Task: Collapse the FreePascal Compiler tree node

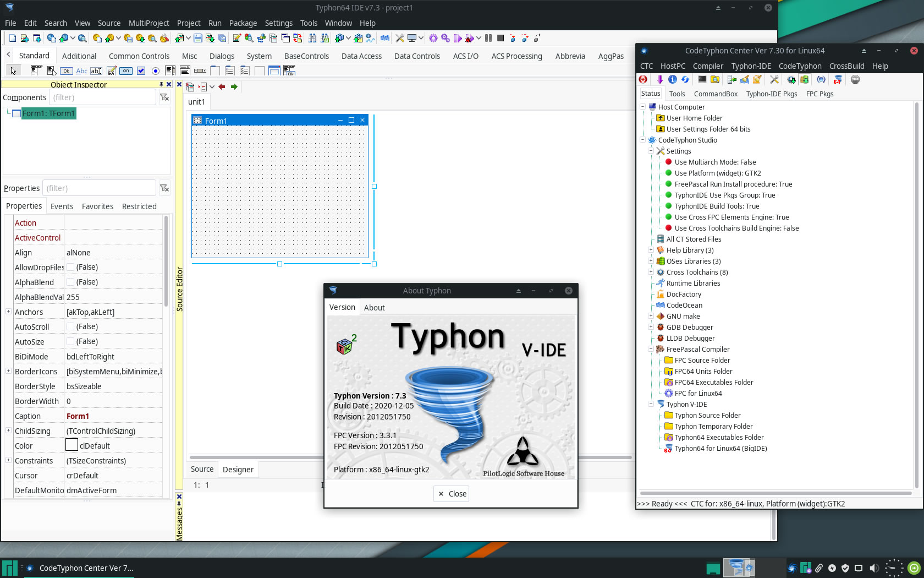Action: tap(651, 349)
